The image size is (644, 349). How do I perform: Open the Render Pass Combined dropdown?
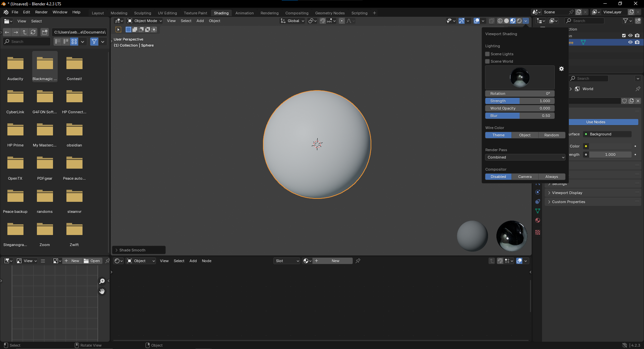point(525,157)
